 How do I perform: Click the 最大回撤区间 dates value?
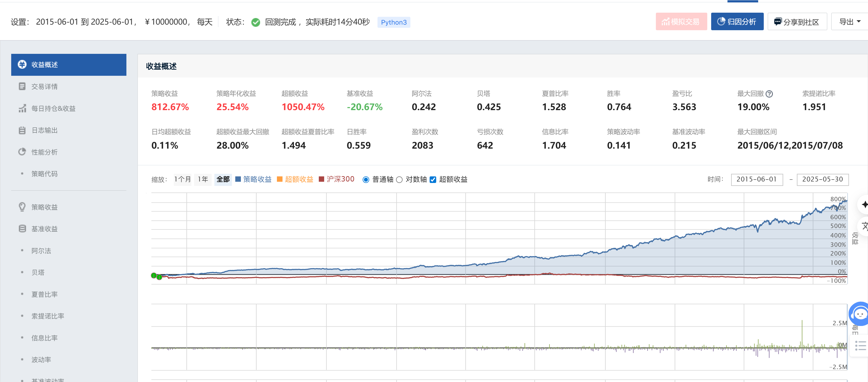click(790, 146)
